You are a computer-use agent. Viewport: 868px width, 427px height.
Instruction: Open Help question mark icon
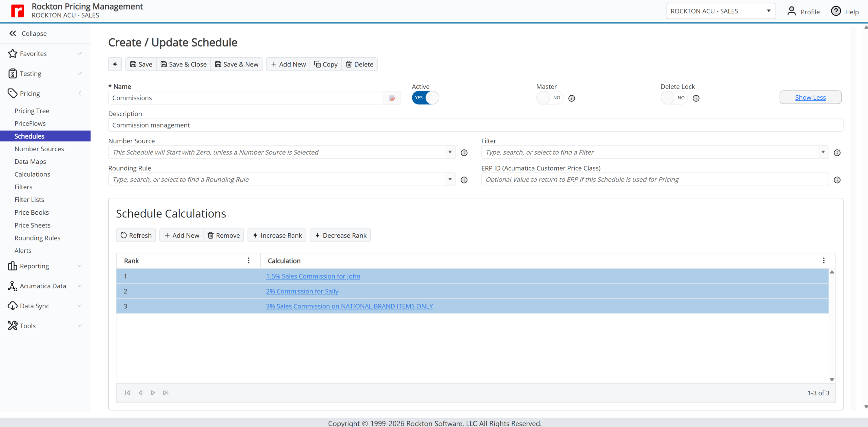[836, 11]
